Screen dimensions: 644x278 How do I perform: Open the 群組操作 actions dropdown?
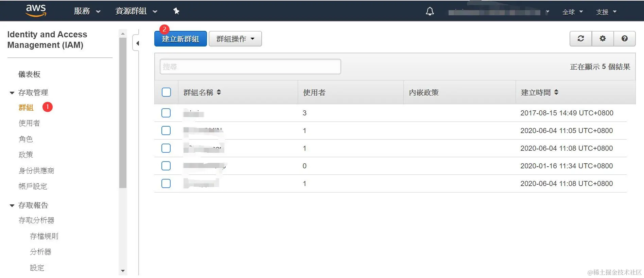click(235, 39)
